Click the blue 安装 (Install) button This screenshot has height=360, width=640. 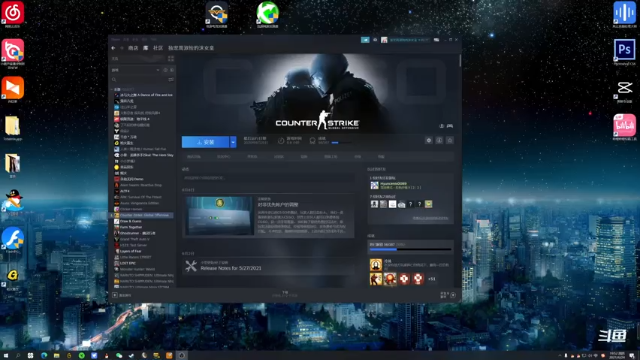205,142
